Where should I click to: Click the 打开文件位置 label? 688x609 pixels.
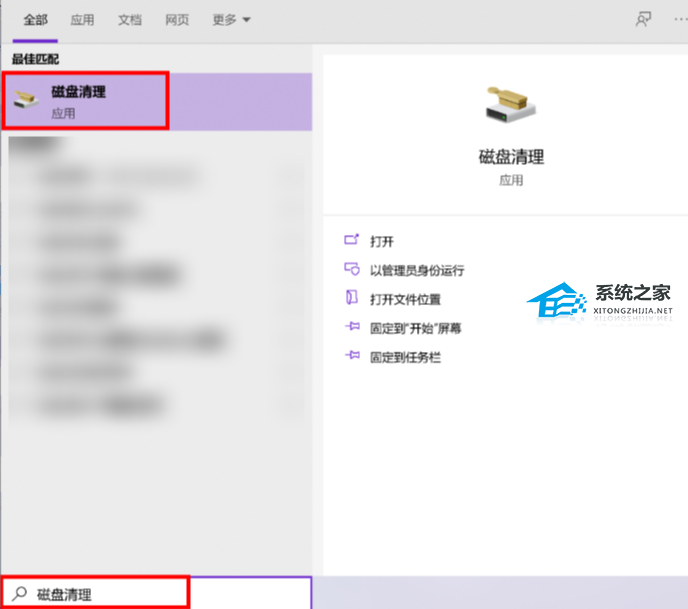pyautogui.click(x=405, y=299)
